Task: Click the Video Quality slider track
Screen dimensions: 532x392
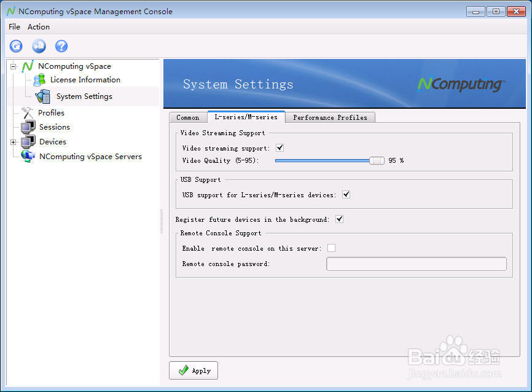Action: [323, 160]
